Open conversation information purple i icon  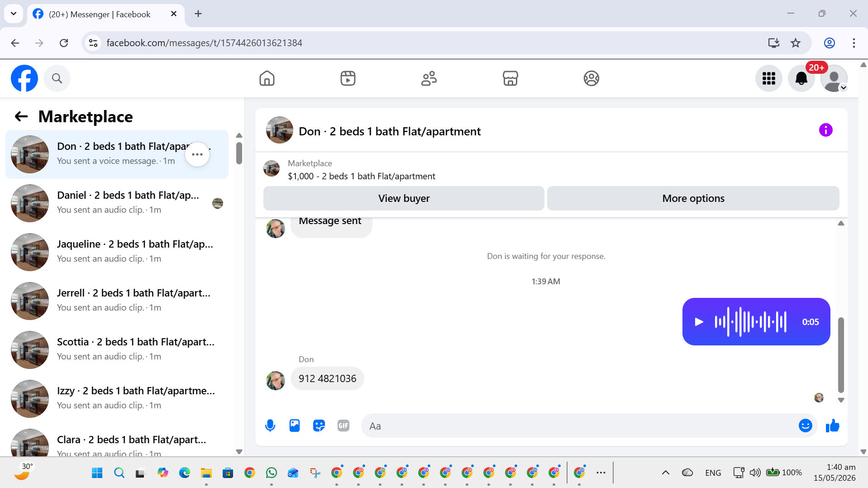(826, 130)
